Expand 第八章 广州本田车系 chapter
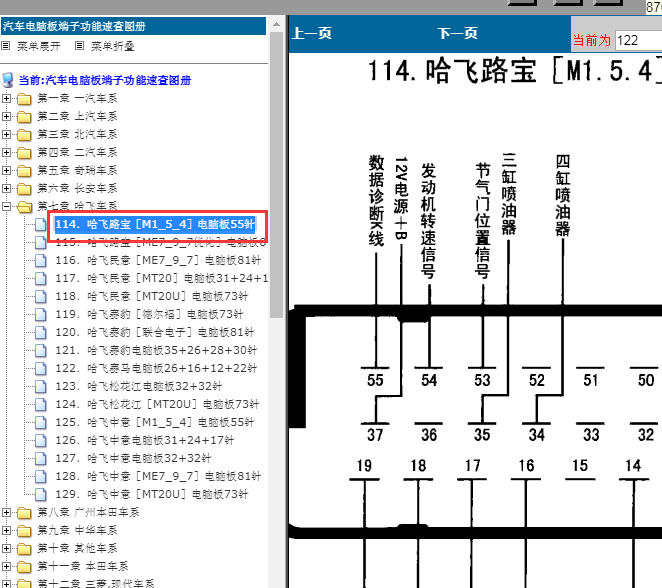Viewport: 662px width, 588px height. [6, 512]
